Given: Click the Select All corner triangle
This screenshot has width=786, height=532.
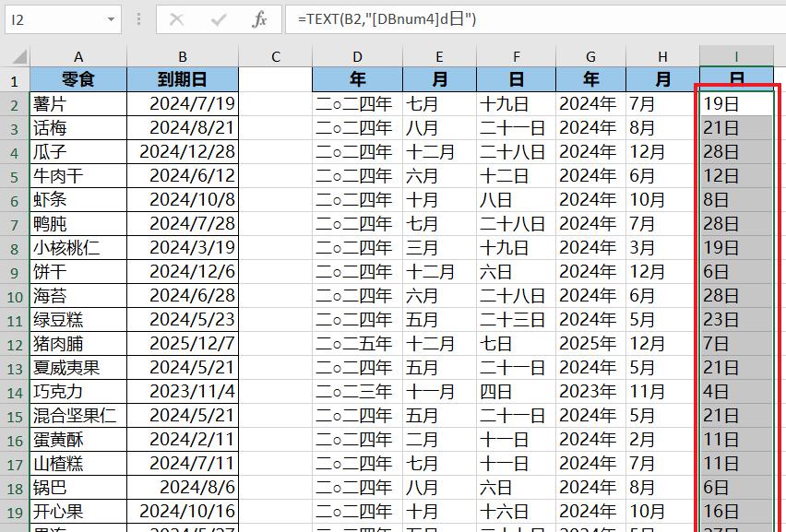Looking at the screenshot, I should click(19, 56).
